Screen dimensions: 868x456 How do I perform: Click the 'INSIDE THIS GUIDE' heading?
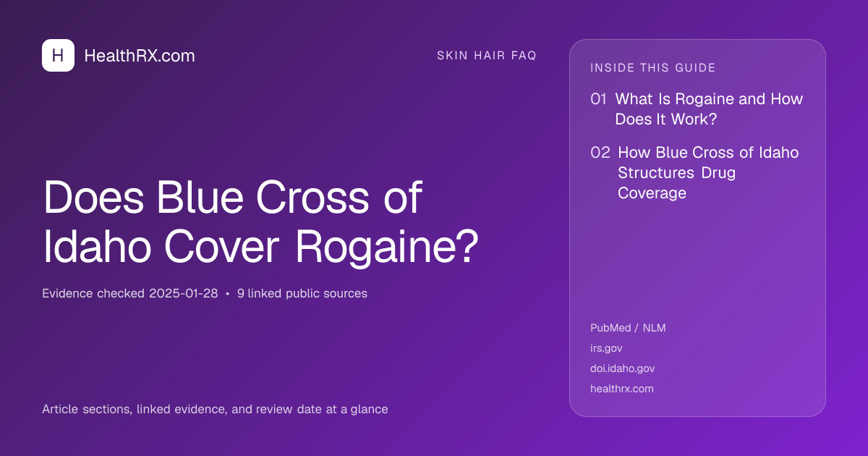point(653,68)
